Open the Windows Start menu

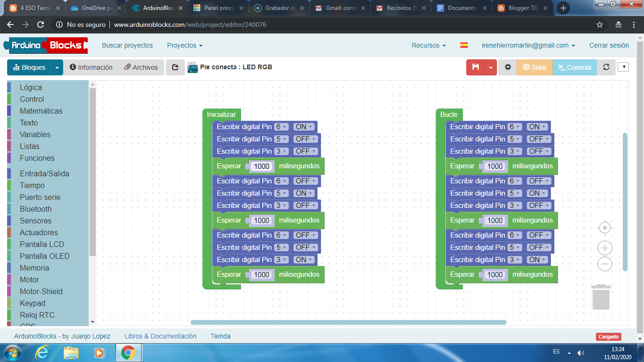click(x=12, y=353)
